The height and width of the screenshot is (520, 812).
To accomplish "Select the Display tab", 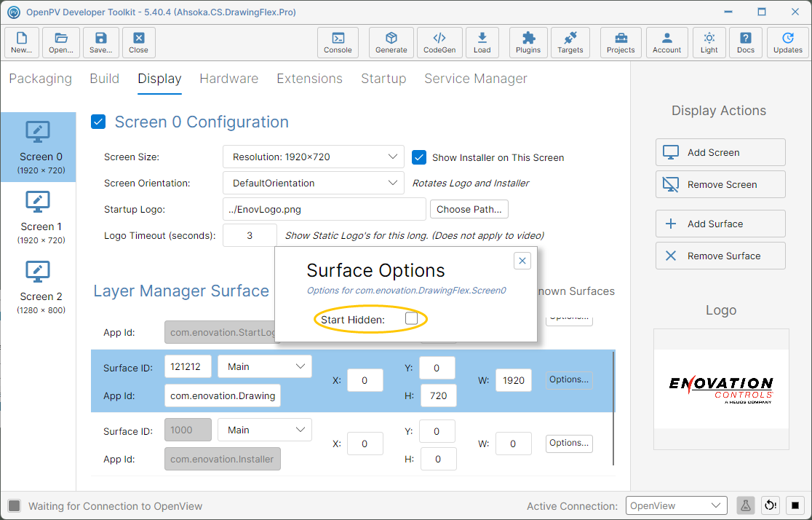I will click(159, 78).
